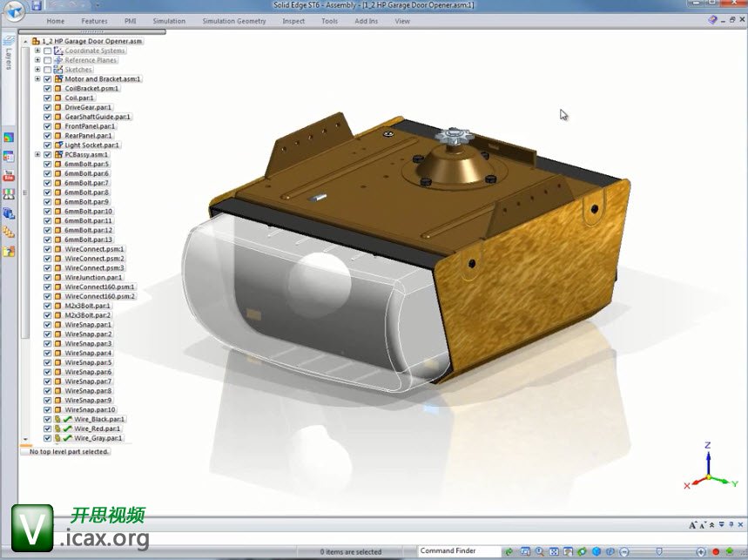The height and width of the screenshot is (560, 748).
Task: Toggle Coordinate Systems visibility checkbox
Action: (48, 51)
